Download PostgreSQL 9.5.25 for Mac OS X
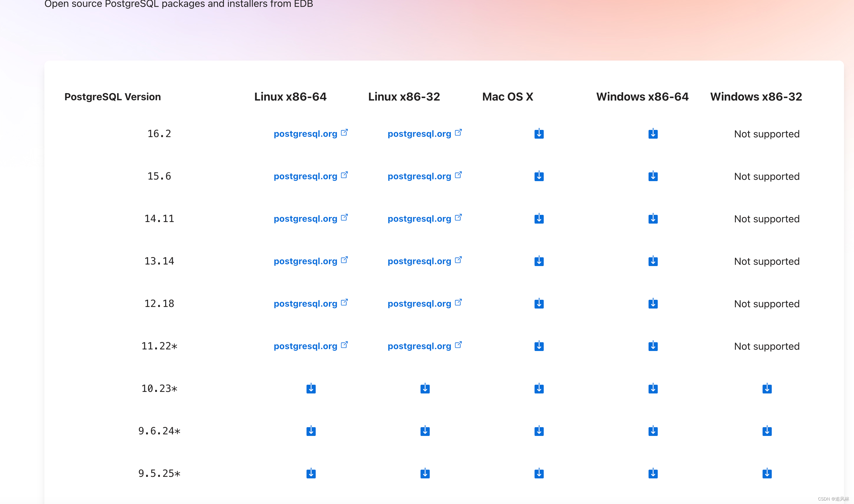The height and width of the screenshot is (504, 854). coord(539,473)
